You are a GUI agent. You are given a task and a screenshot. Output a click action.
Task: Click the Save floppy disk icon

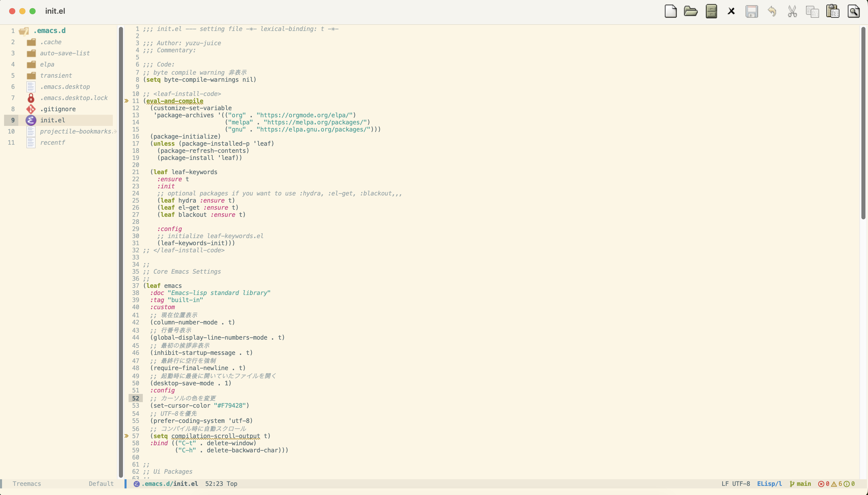pyautogui.click(x=752, y=11)
